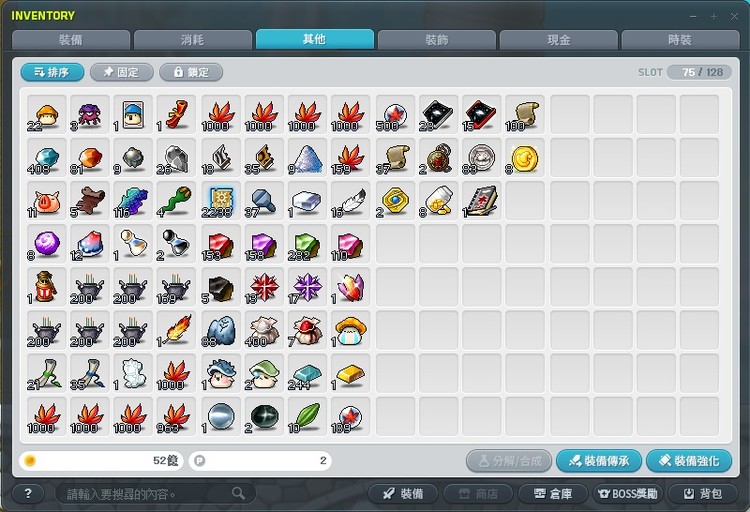Switch to the 時裝 tab
This screenshot has height=512, width=750.
coord(680,40)
